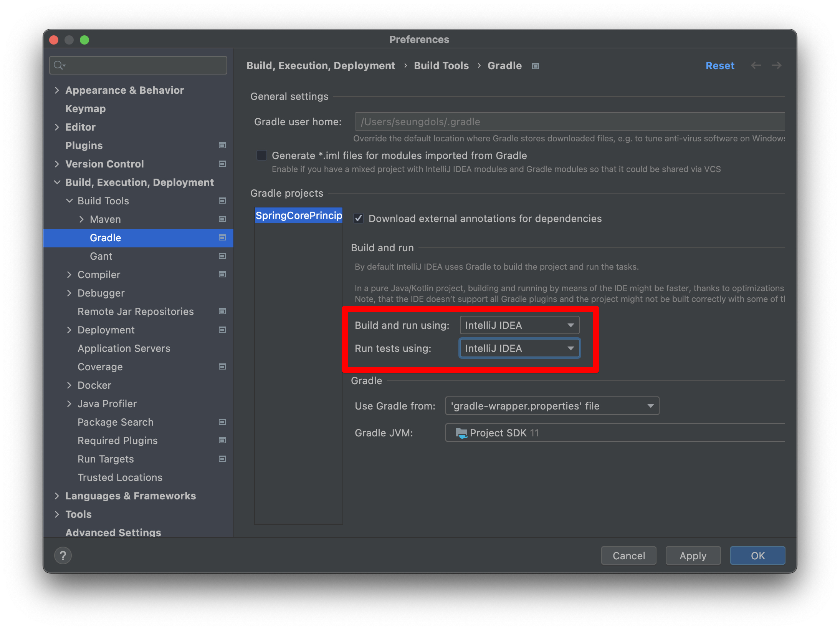Click the back navigation arrow icon
Image resolution: width=840 pixels, height=630 pixels.
pyautogui.click(x=756, y=66)
